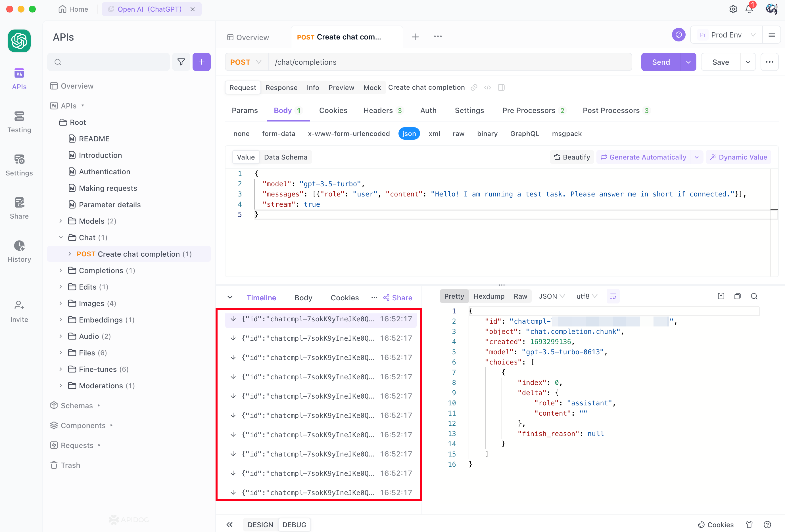Screen dimensions: 785x532
Task: Open the POST method dropdown
Action: click(246, 62)
